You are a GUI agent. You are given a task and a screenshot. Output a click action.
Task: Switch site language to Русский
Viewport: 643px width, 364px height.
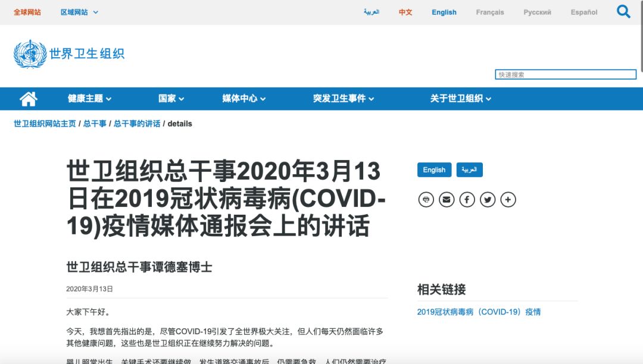pos(537,12)
